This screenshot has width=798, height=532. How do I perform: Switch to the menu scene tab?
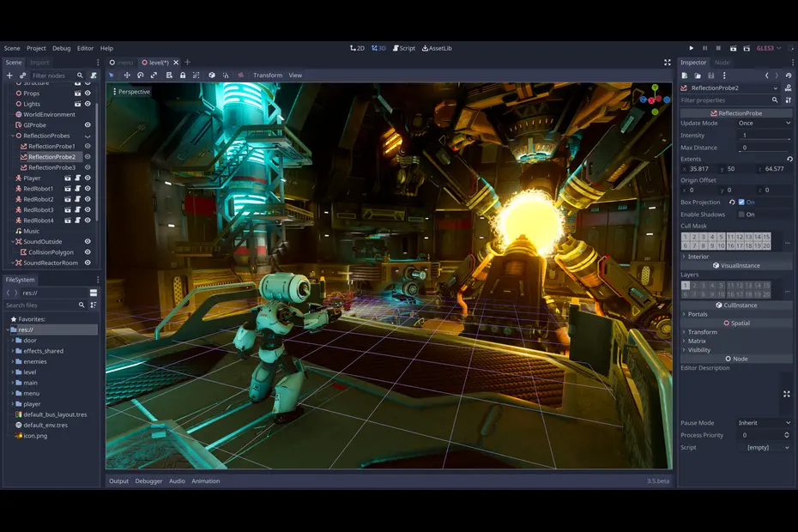[x=121, y=62]
